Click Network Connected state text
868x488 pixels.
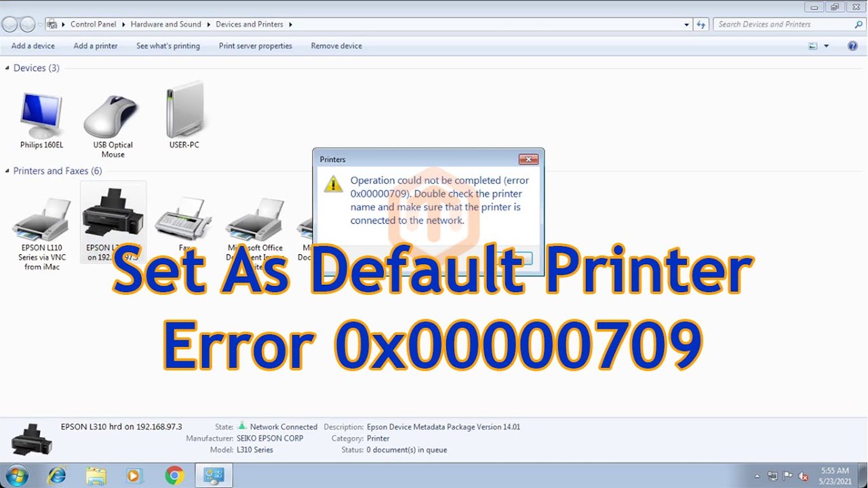[283, 427]
